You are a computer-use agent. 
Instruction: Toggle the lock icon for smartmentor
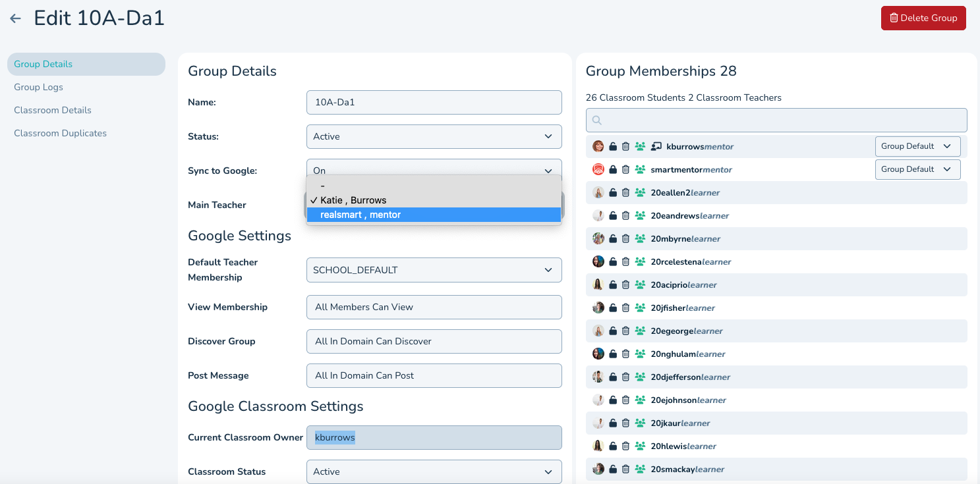(612, 169)
